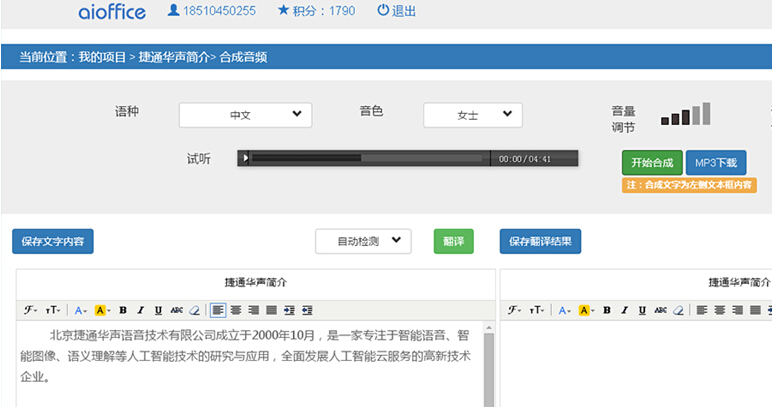The image size is (773, 407).
Task: Open the 自动检测 language detection dropdown
Action: [363, 241]
